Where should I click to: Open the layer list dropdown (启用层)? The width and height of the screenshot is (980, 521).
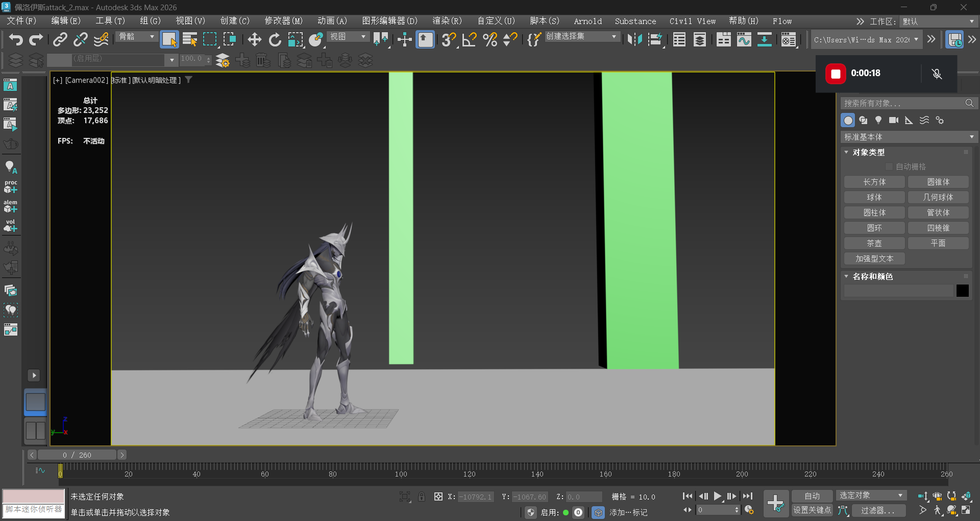[x=171, y=60]
